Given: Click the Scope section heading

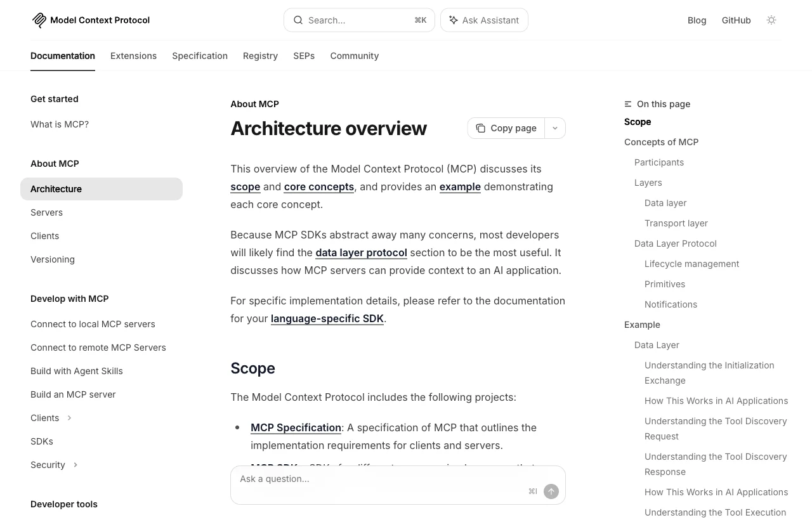Looking at the screenshot, I should (x=252, y=368).
